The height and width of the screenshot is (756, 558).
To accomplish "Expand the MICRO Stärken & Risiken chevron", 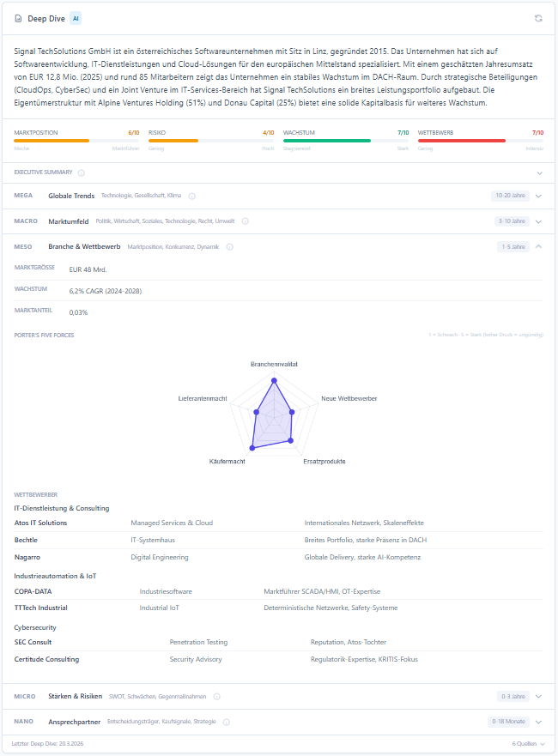I will pyautogui.click(x=539, y=696).
